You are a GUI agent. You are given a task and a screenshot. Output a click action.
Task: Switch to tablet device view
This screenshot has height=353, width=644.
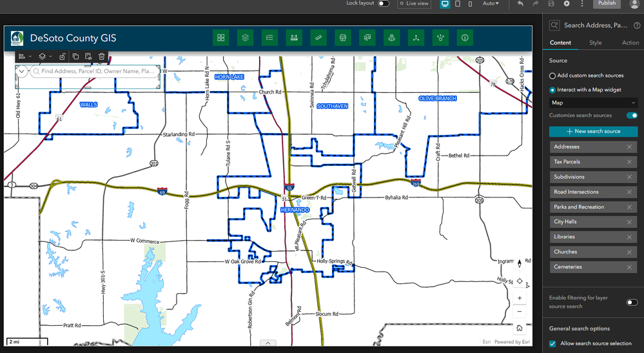[458, 4]
